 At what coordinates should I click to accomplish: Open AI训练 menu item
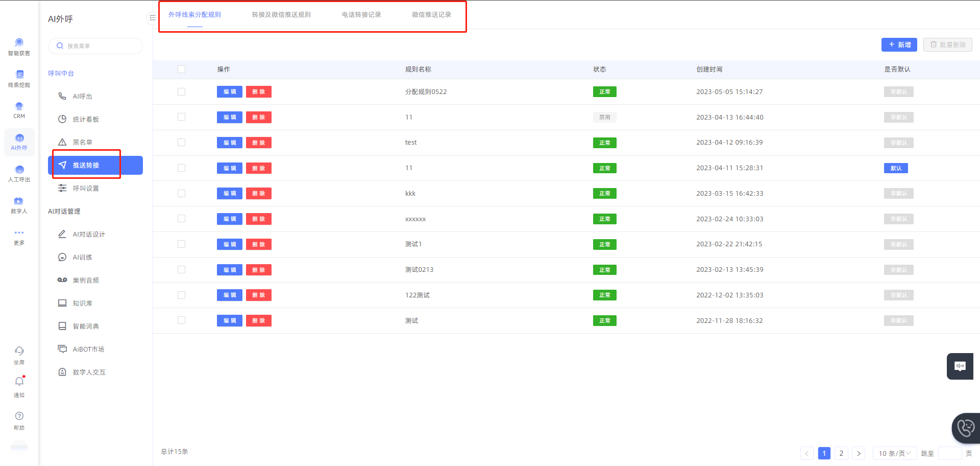coord(95,258)
